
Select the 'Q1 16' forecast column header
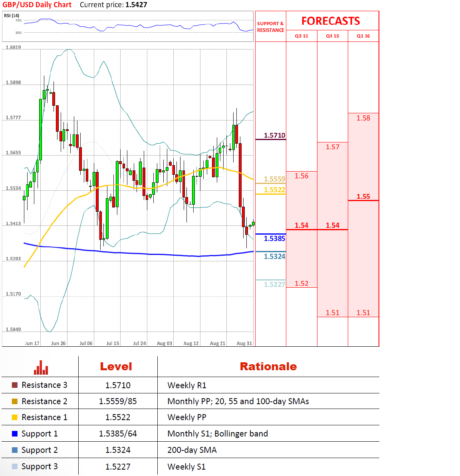tap(363, 36)
